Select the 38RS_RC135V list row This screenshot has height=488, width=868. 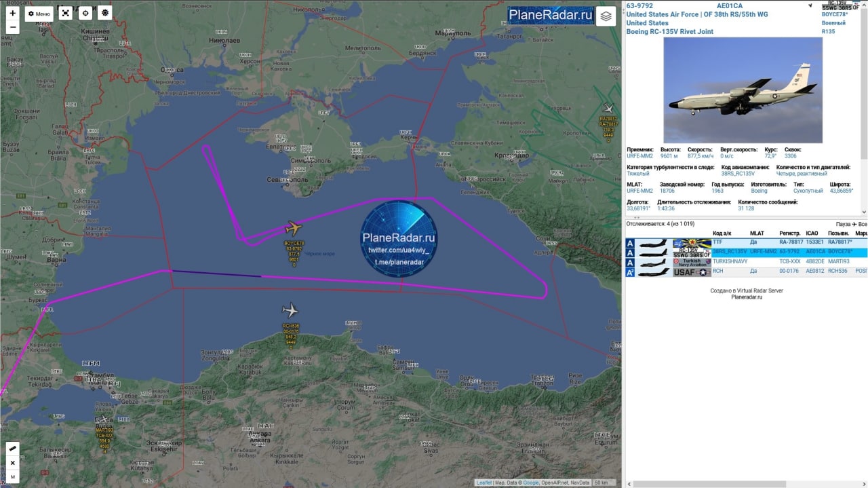pyautogui.click(x=747, y=252)
